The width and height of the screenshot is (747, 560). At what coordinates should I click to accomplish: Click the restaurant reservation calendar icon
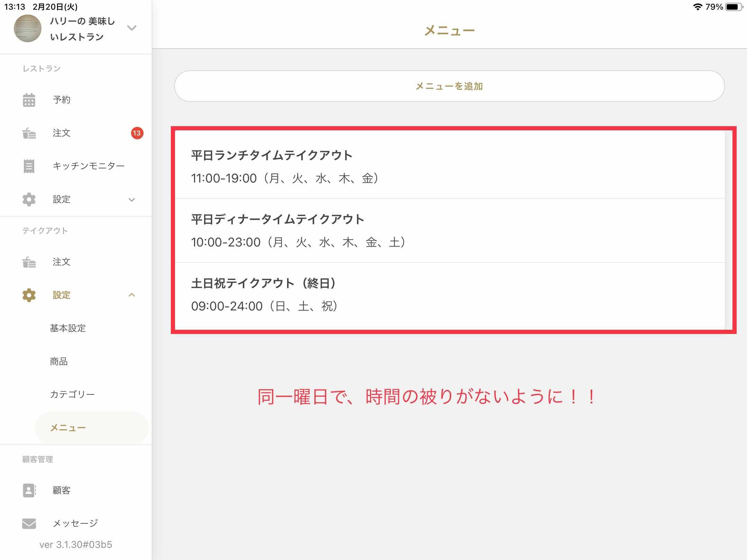point(29,100)
